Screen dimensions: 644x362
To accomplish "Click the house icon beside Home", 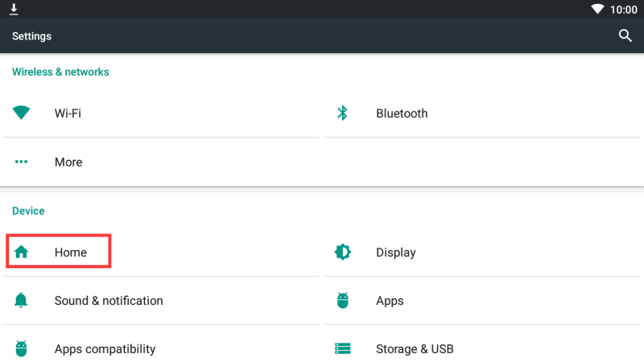I will (x=22, y=253).
